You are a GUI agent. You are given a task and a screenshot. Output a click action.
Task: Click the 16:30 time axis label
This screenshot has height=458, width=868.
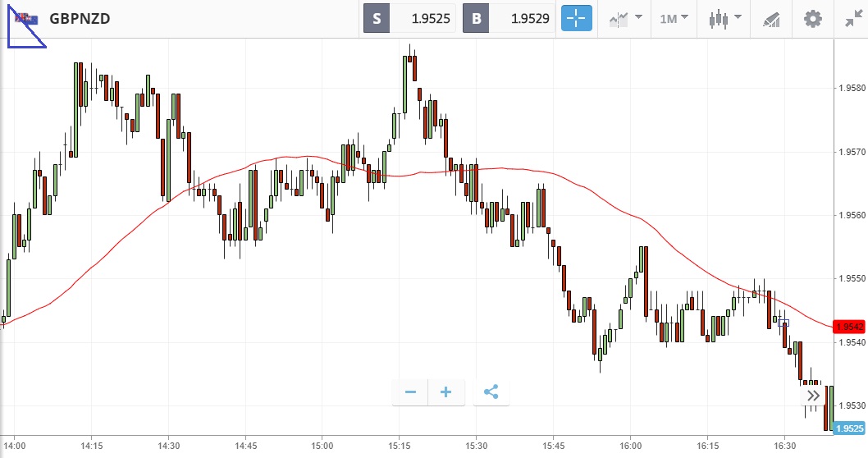point(784,447)
